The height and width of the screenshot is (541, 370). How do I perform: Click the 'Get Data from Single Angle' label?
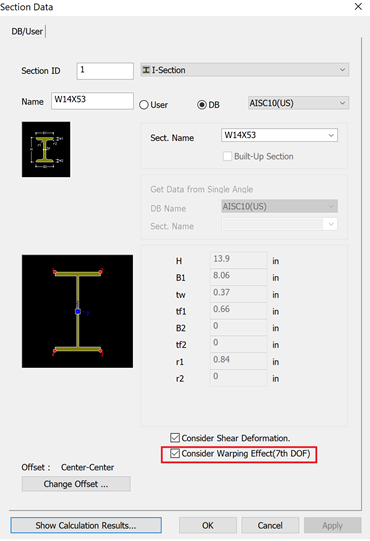coord(202,189)
